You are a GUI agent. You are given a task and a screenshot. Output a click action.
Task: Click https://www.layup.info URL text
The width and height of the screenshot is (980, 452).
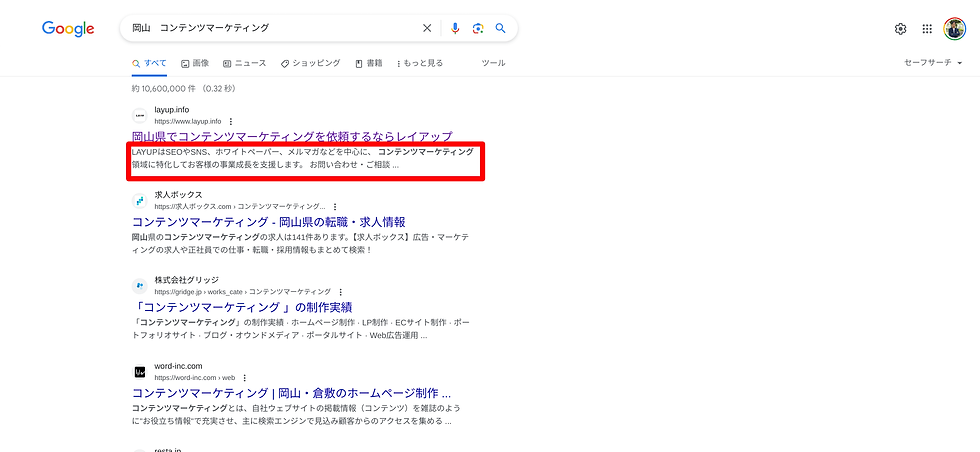(188, 121)
